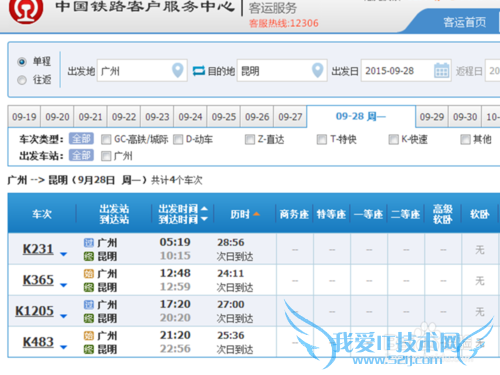Switch to the 09-24 date tab
Screen dimensions: 500x375
pos(190,117)
